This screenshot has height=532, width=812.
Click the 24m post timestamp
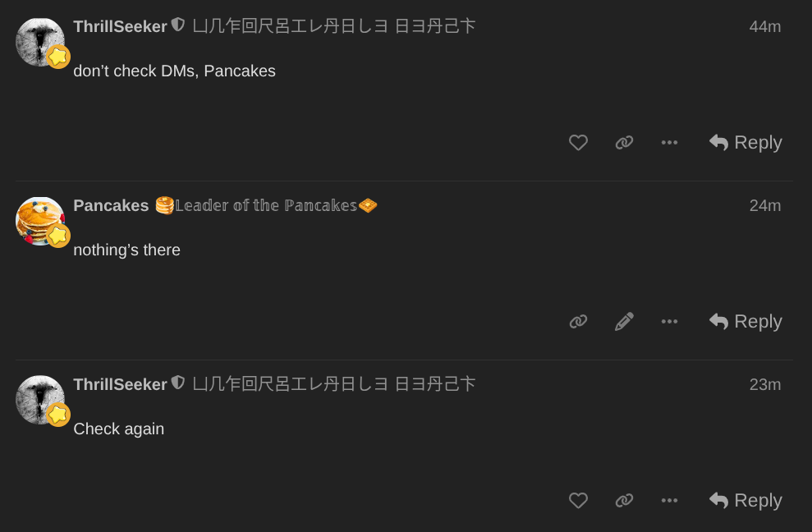point(764,206)
